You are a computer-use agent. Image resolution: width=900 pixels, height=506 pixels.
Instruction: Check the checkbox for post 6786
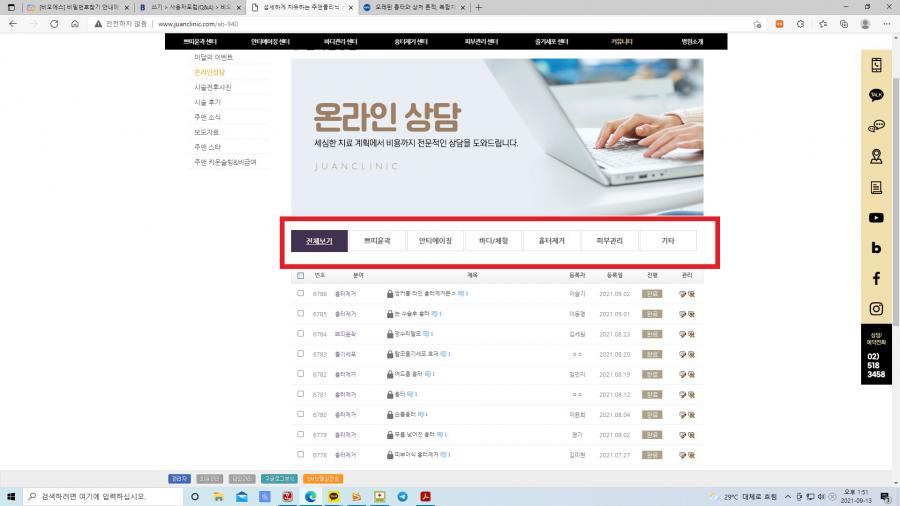(300, 293)
